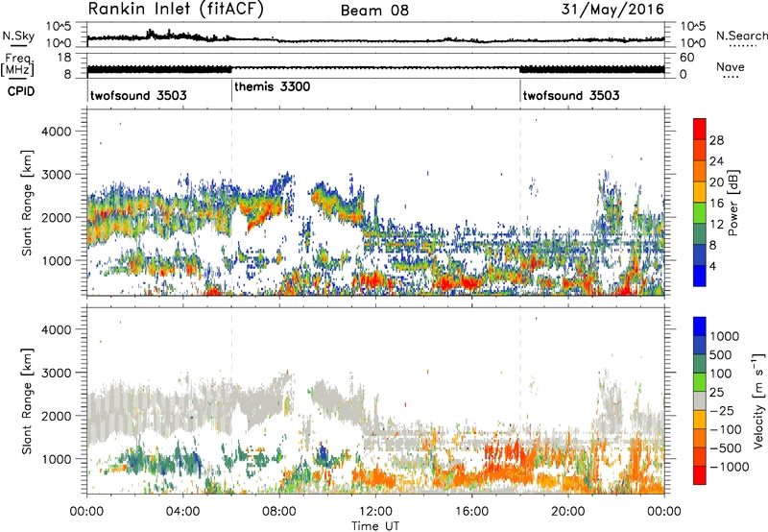Pick the bright blue top segment of velocity colorbar
Screen dimensions: 768x532
700,326
